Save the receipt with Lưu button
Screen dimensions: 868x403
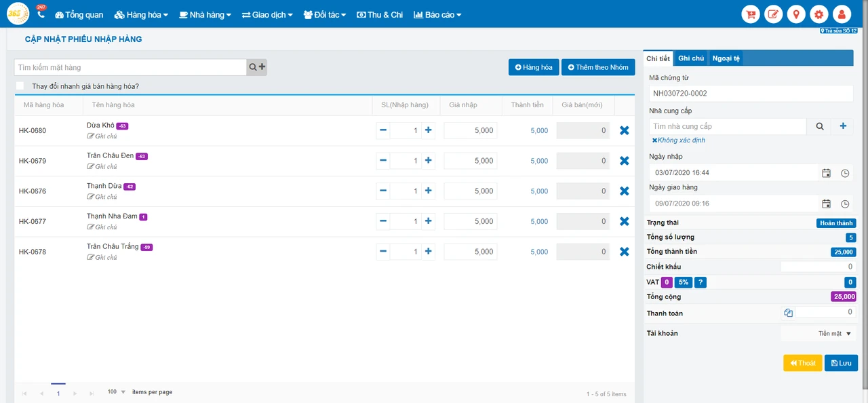(841, 363)
